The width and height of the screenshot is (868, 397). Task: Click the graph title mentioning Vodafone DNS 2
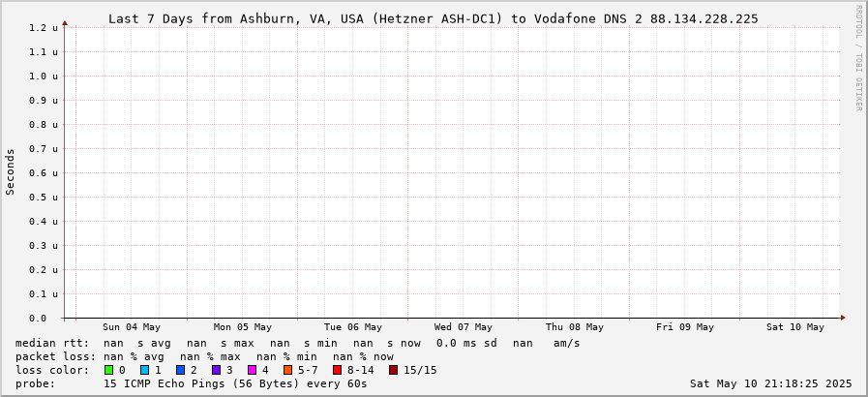pos(433,18)
